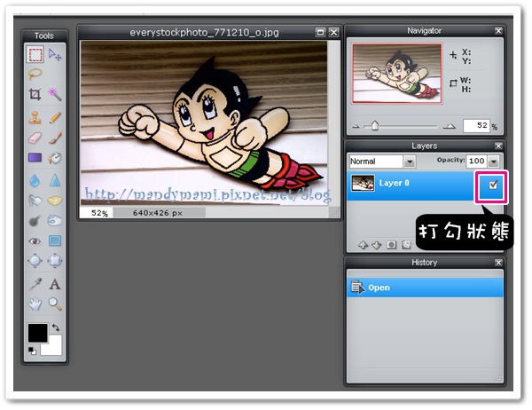The image size is (532, 410).
Task: Open layer styles in Layers panel
Action: pyautogui.click(x=406, y=245)
